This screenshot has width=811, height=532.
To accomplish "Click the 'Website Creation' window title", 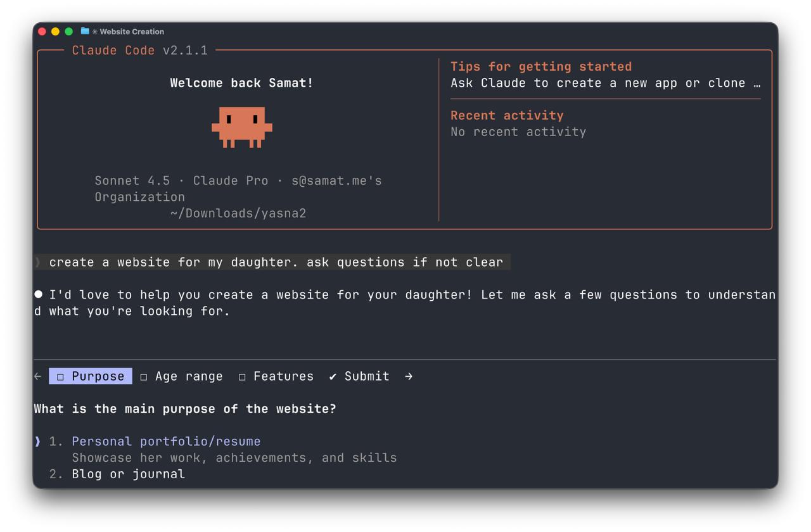I will (x=132, y=32).
